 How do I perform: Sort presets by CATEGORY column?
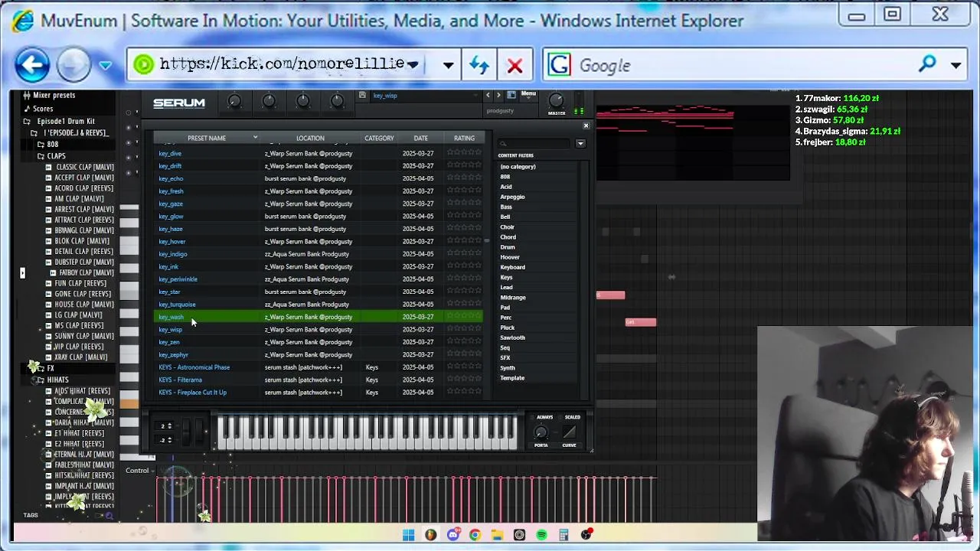[379, 138]
